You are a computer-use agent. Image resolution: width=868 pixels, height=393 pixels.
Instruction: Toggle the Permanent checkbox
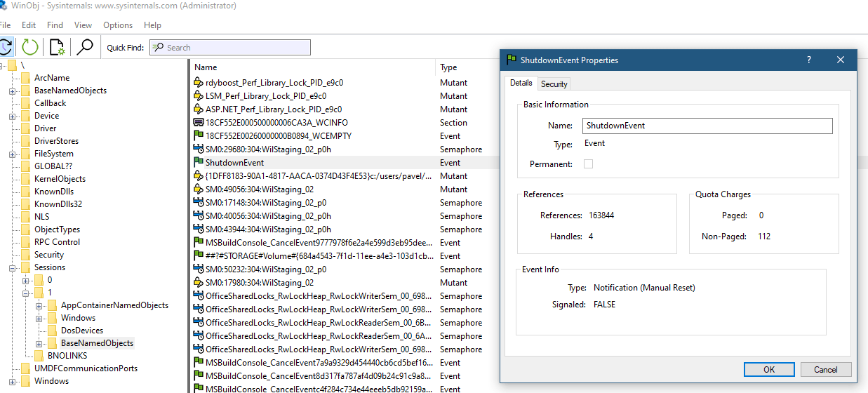tap(588, 164)
